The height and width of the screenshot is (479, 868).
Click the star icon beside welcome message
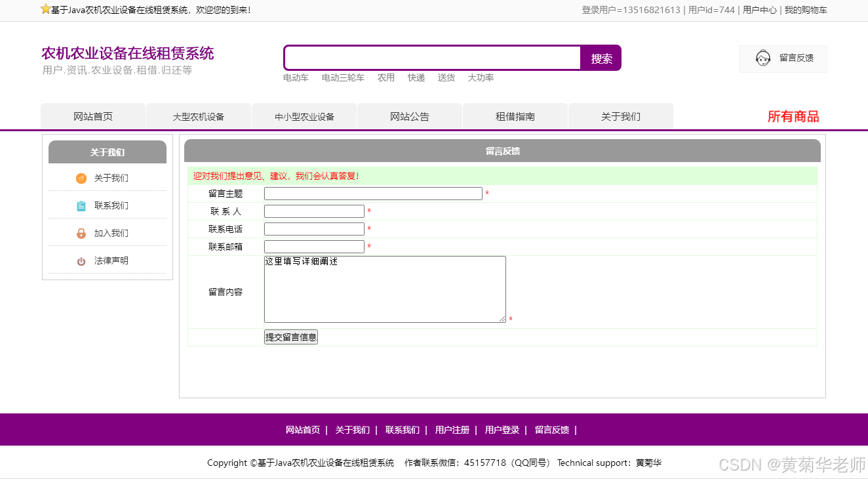pyautogui.click(x=46, y=9)
